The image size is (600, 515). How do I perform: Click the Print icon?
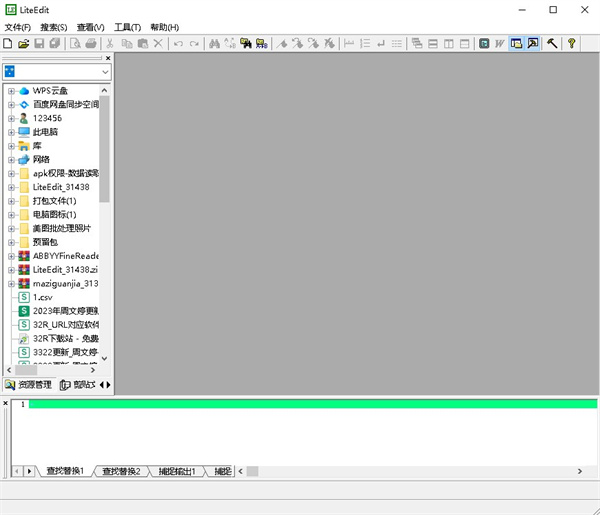91,44
